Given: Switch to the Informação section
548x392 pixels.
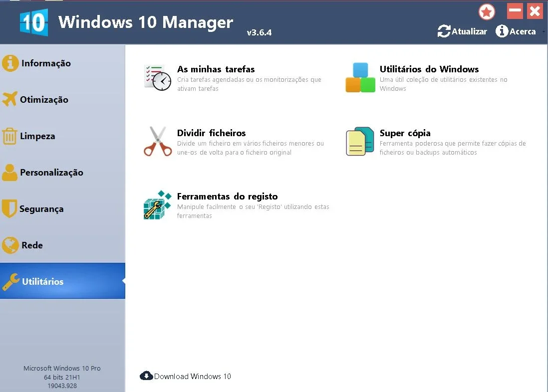Looking at the screenshot, I should click(x=62, y=63).
